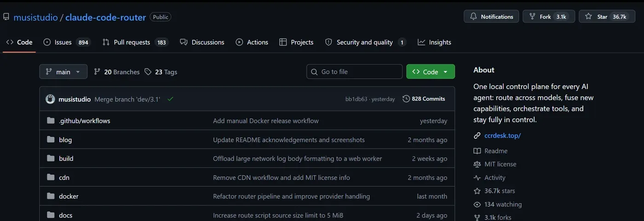Click the eye icon beside 134 watching
Viewport: 644px width, 221px height.
click(x=477, y=204)
